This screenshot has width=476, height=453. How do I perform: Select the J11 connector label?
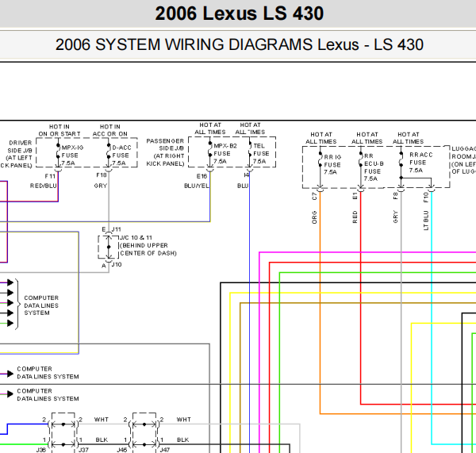click(x=117, y=229)
